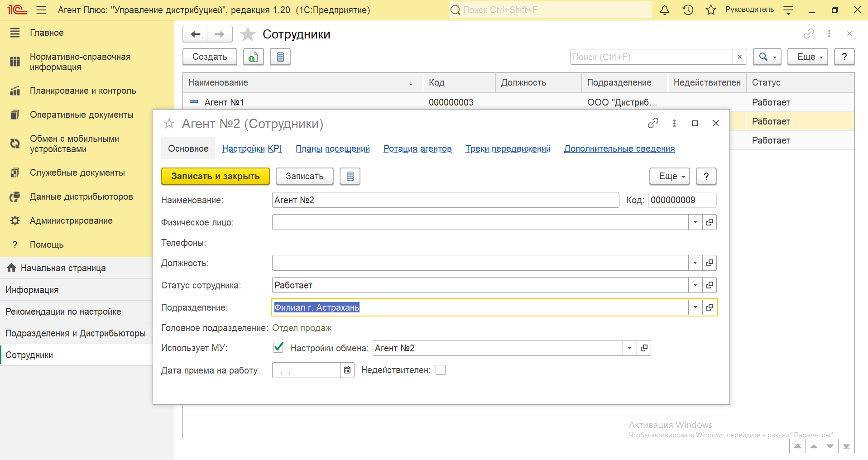Screen dimensions: 868x460
Task: Go to Начальная страница
Action: click(x=63, y=268)
